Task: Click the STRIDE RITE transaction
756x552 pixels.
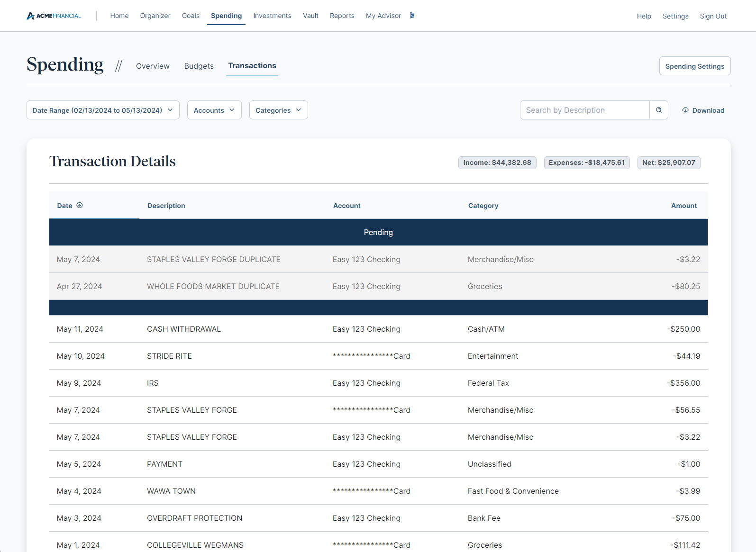Action: pyautogui.click(x=378, y=356)
